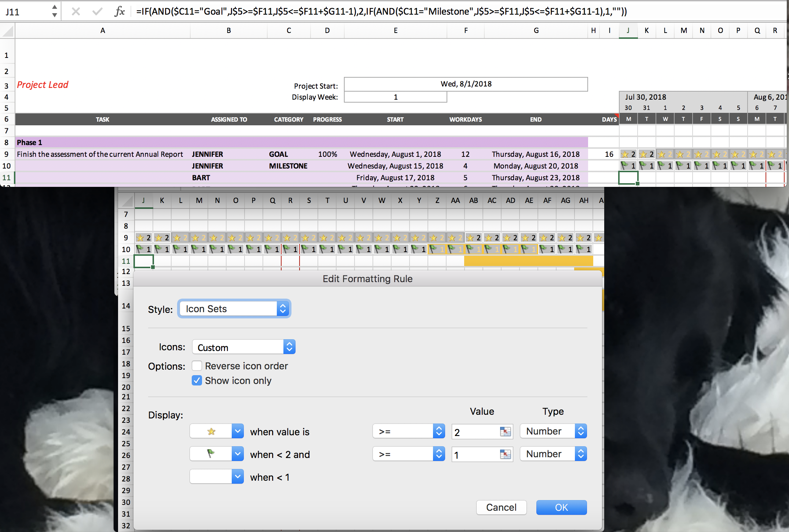The image size is (789, 532).
Task: Click the Insert Function (fx) icon
Action: click(x=120, y=11)
